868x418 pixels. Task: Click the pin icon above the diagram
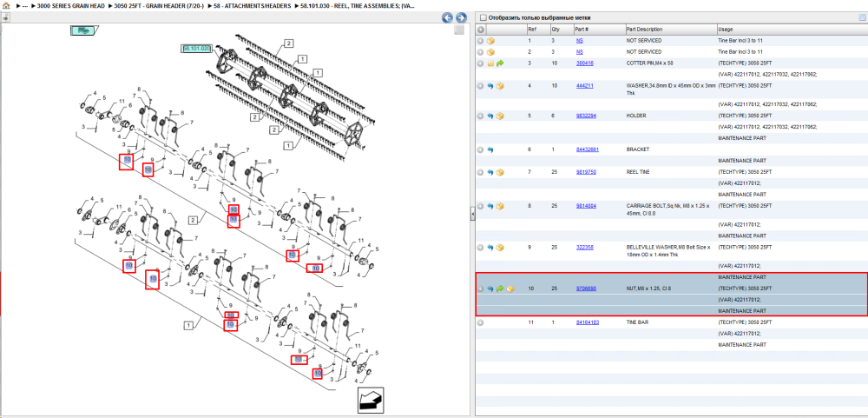tap(5, 17)
